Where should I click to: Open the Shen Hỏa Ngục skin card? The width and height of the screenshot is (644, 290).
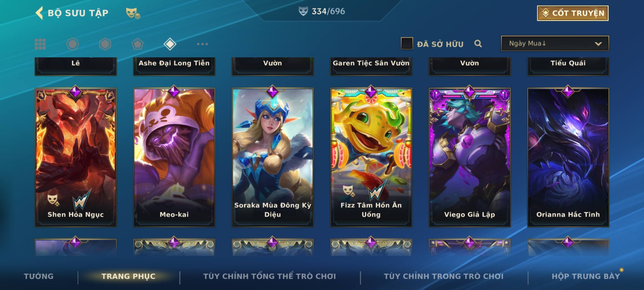76,157
